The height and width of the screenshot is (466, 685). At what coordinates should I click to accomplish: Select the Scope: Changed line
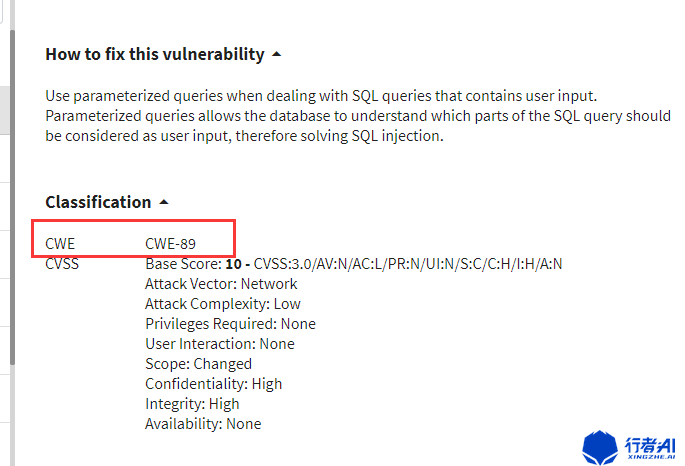198,364
